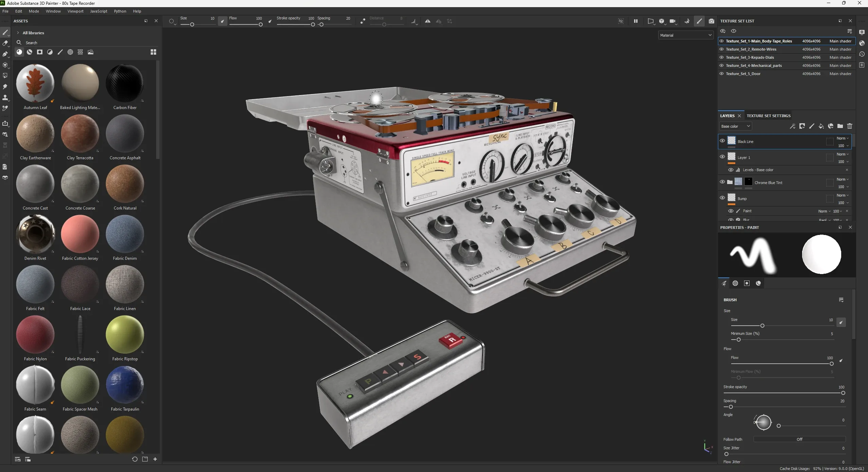Take a viewport screenshot with camera icon
Image resolution: width=868 pixels, height=472 pixels.
(712, 21)
